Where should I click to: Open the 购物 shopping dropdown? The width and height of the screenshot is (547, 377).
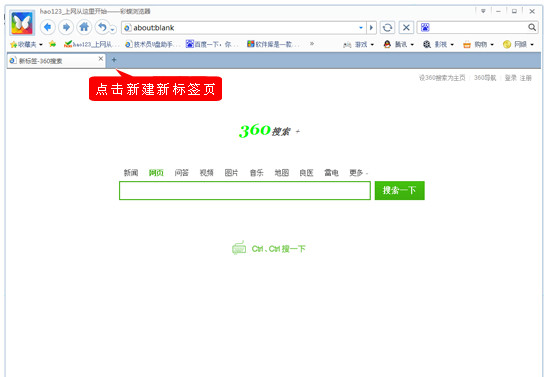[x=478, y=45]
